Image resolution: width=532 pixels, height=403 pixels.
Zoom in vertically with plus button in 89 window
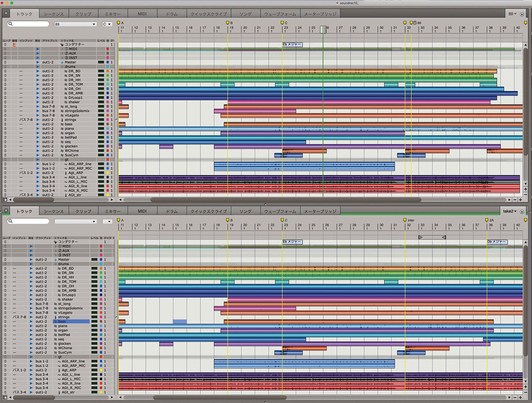click(x=526, y=189)
